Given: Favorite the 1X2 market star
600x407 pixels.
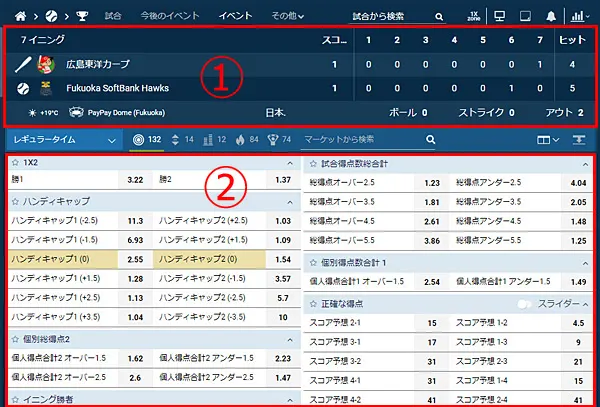Looking at the screenshot, I should click(15, 163).
